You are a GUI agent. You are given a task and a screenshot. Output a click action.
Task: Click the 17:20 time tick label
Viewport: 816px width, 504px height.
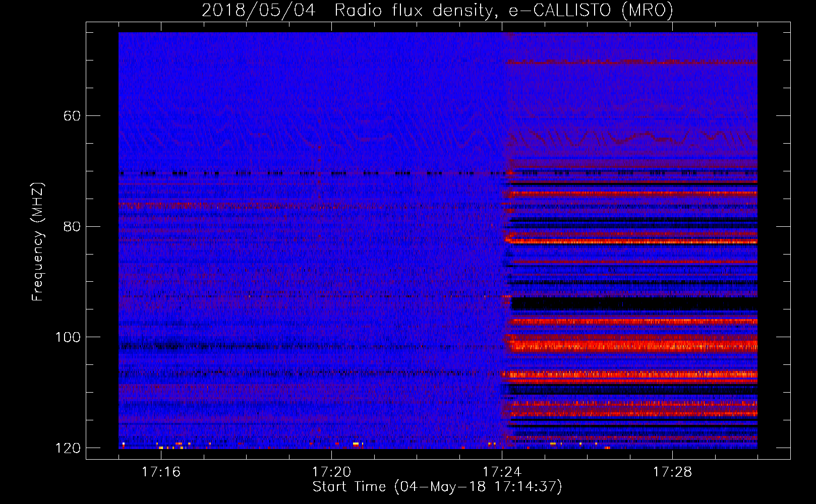coord(331,472)
